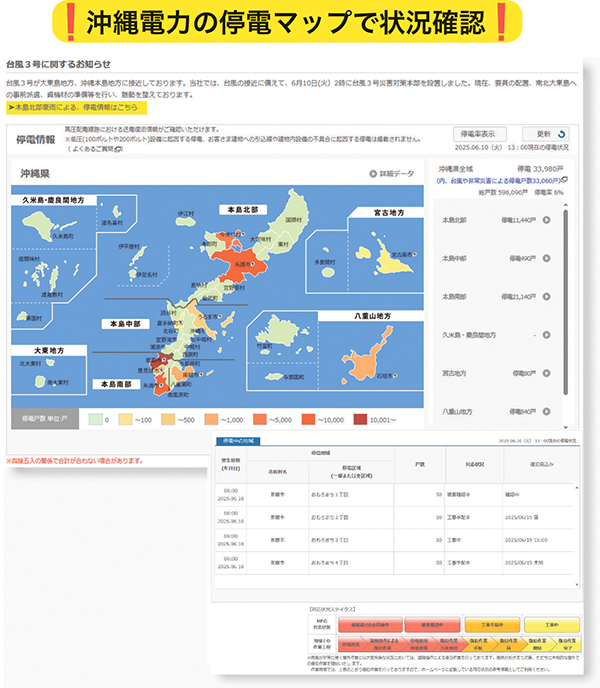Click the circular icon beside 詳細データ
The height and width of the screenshot is (688, 600).
[x=373, y=174]
